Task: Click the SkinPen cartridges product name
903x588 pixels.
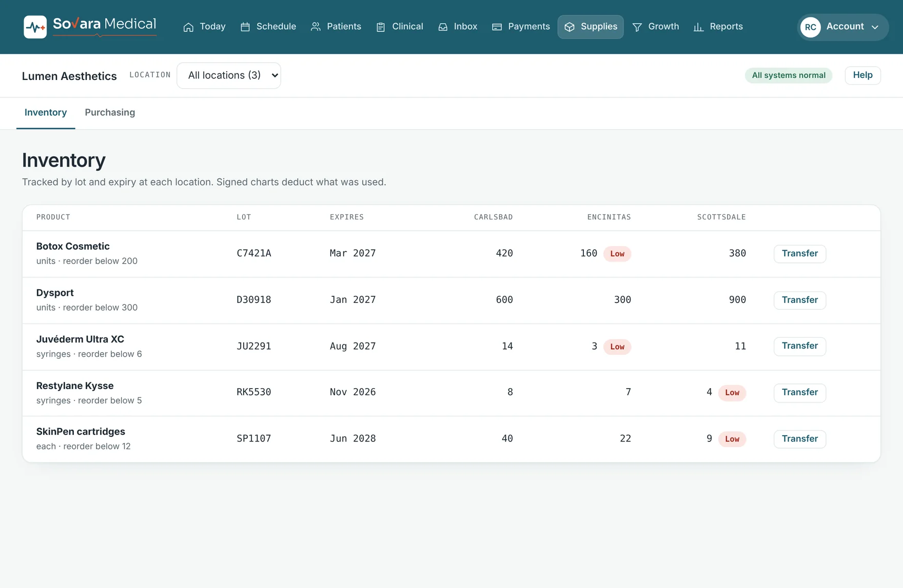Action: [x=81, y=432]
